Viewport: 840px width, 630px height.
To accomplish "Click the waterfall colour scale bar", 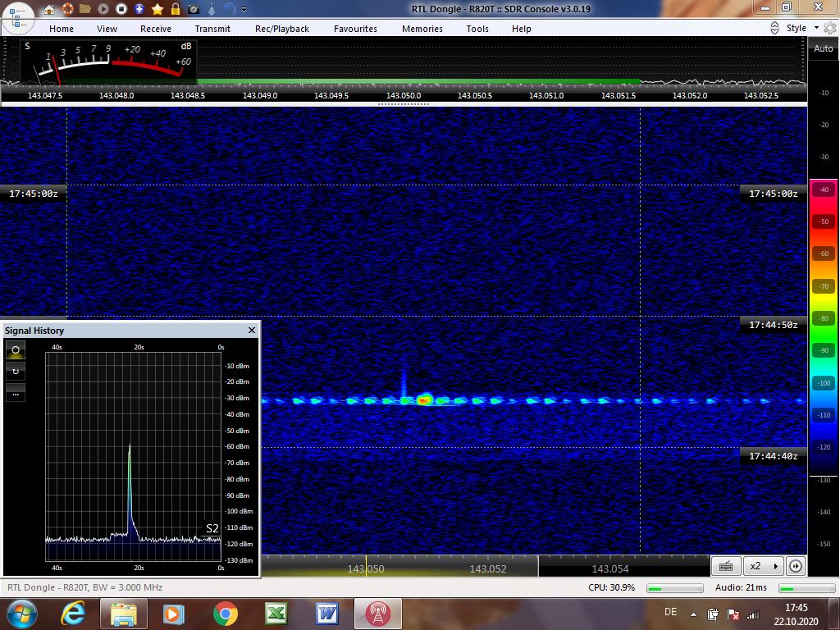I will [x=824, y=326].
